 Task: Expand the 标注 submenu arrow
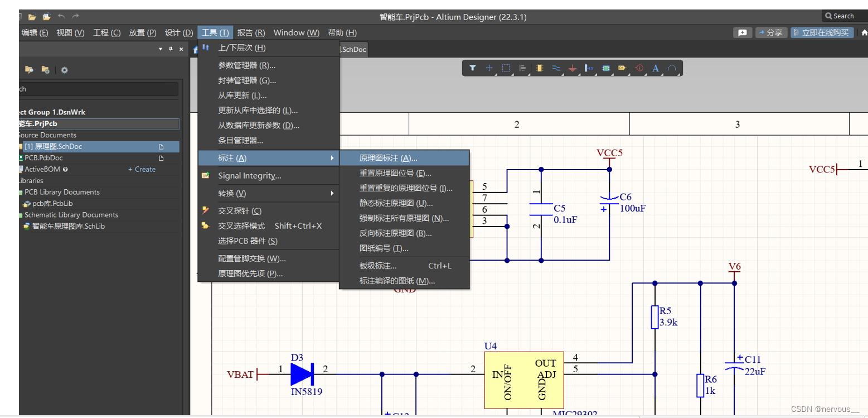(333, 158)
